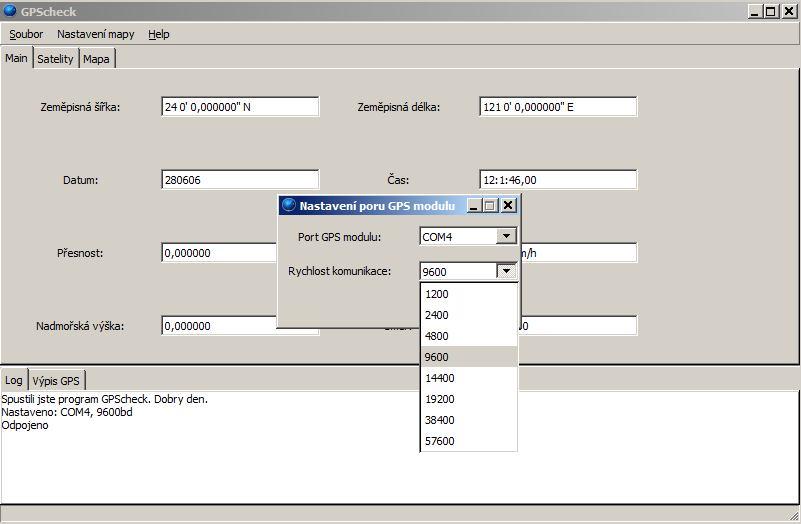Open the Soubor menu
This screenshot has width=801, height=524.
pos(26,34)
